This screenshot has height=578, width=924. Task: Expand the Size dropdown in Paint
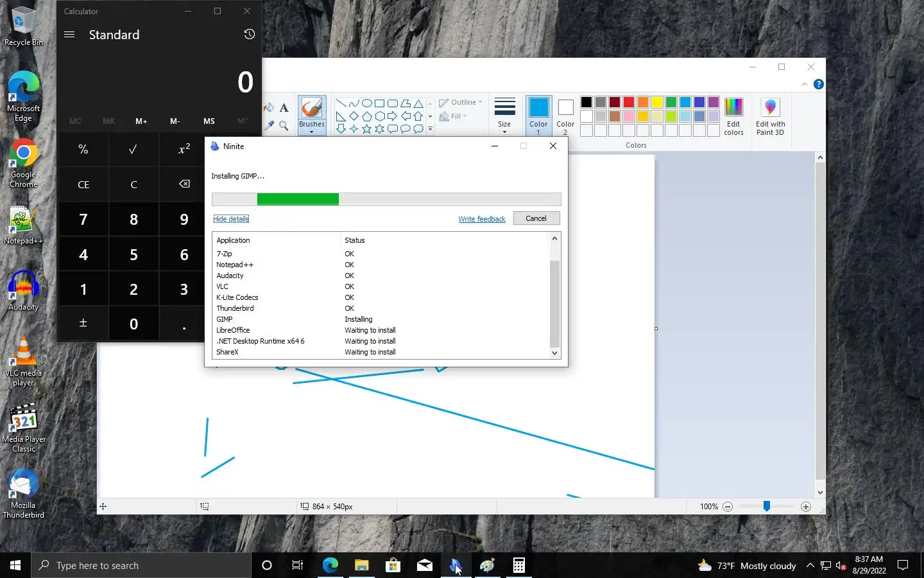tap(504, 132)
